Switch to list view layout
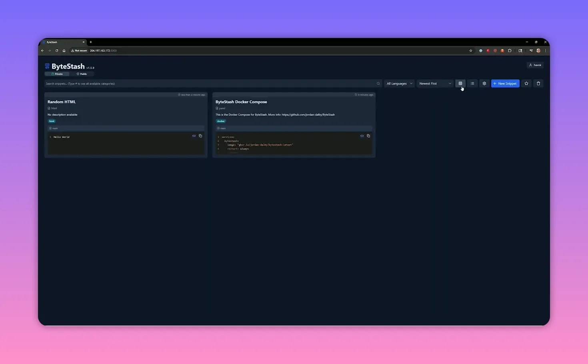 pyautogui.click(x=472, y=84)
